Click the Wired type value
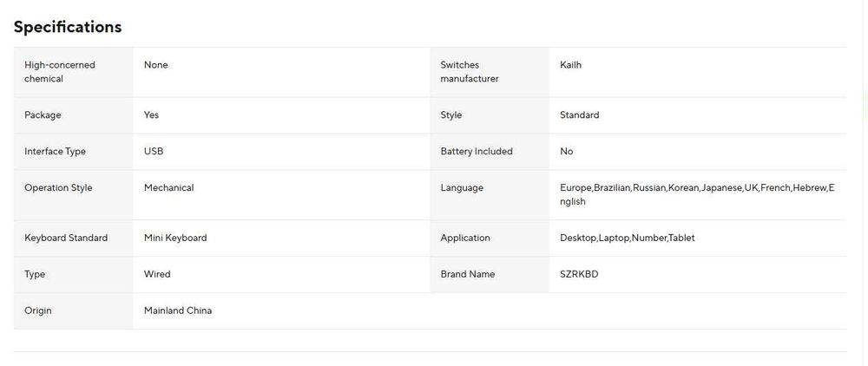The height and width of the screenshot is (366, 868). tap(157, 274)
